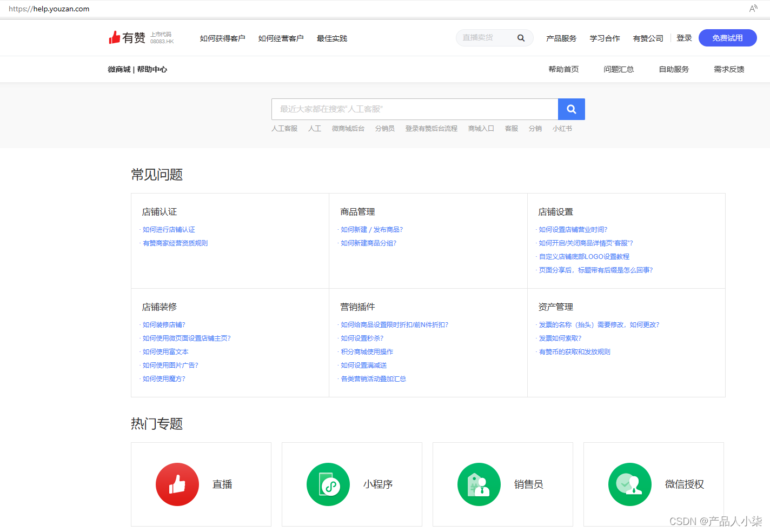
Task: Open 如何经营客户 menu
Action: coord(281,38)
